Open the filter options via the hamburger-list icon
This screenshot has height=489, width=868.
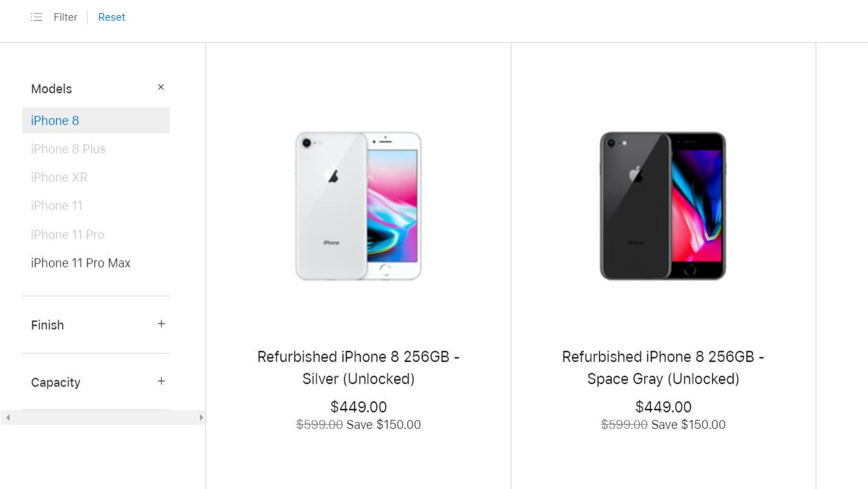37,17
